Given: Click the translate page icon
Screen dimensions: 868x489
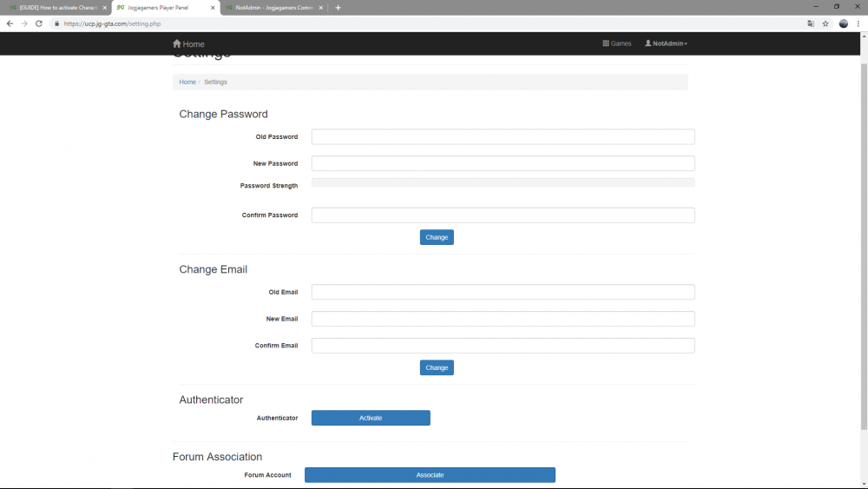Looking at the screenshot, I should tap(811, 23).
